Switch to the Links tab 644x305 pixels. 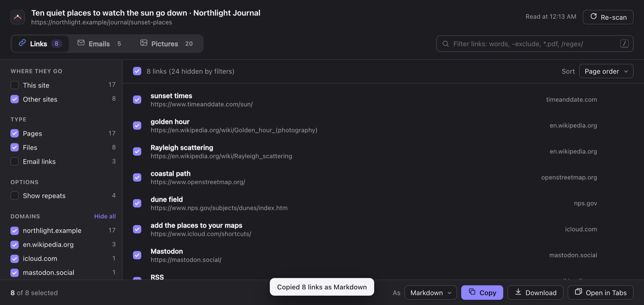pyautogui.click(x=40, y=44)
